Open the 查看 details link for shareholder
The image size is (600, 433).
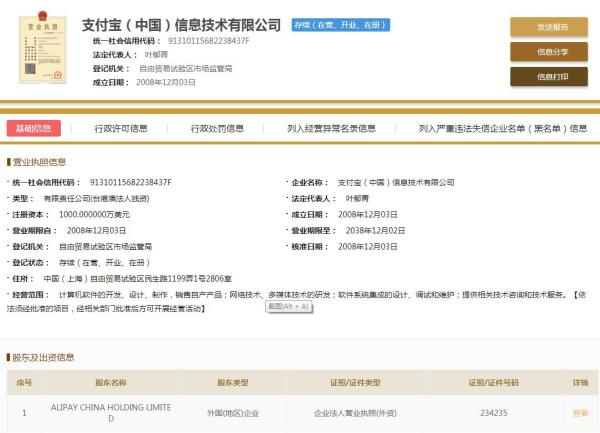[x=580, y=412]
